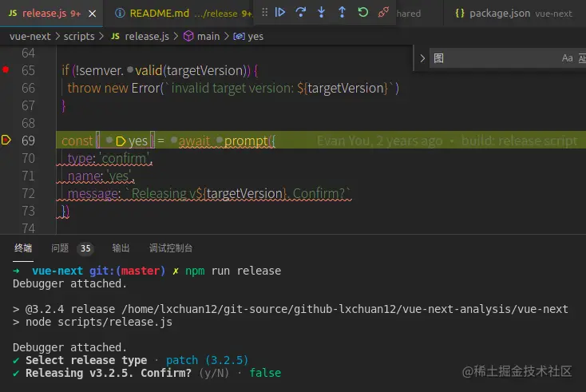The height and width of the screenshot is (392, 586).
Task: Click the inline breakpoint arrow before yes
Action: (121, 141)
